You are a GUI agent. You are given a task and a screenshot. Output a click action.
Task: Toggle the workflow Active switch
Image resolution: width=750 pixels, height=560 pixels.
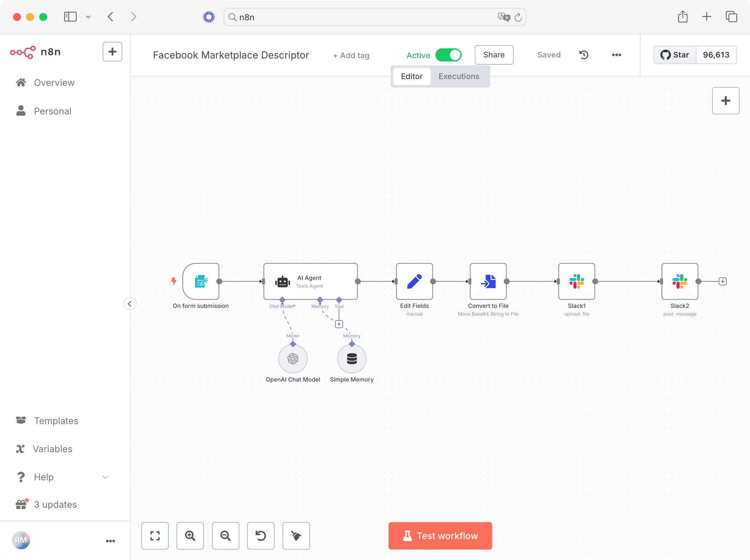click(x=448, y=55)
